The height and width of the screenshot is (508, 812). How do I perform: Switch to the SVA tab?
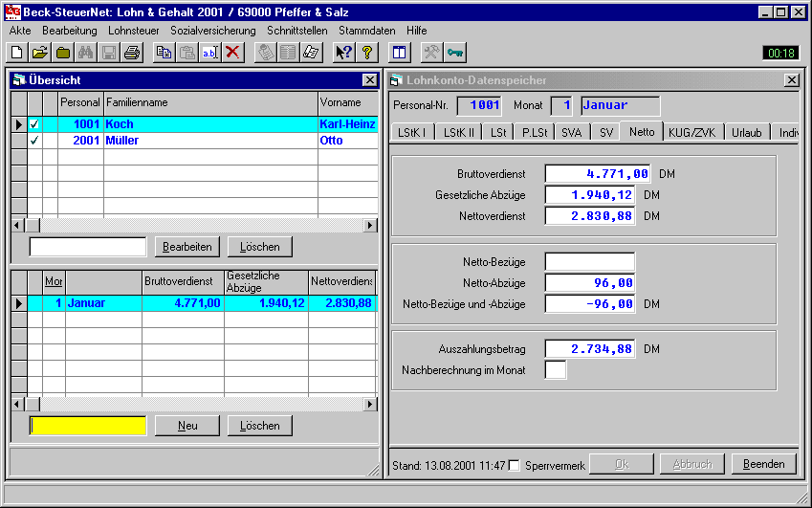pyautogui.click(x=572, y=133)
